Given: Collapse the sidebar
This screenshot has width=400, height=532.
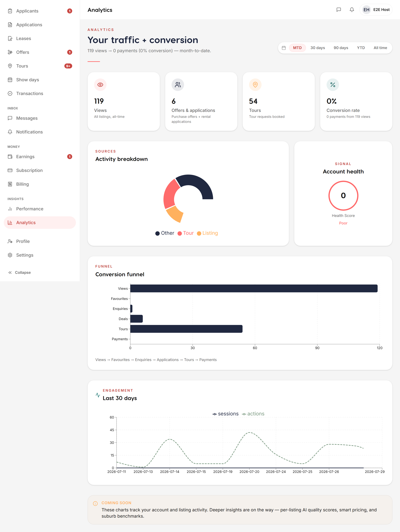Looking at the screenshot, I should click(20, 273).
